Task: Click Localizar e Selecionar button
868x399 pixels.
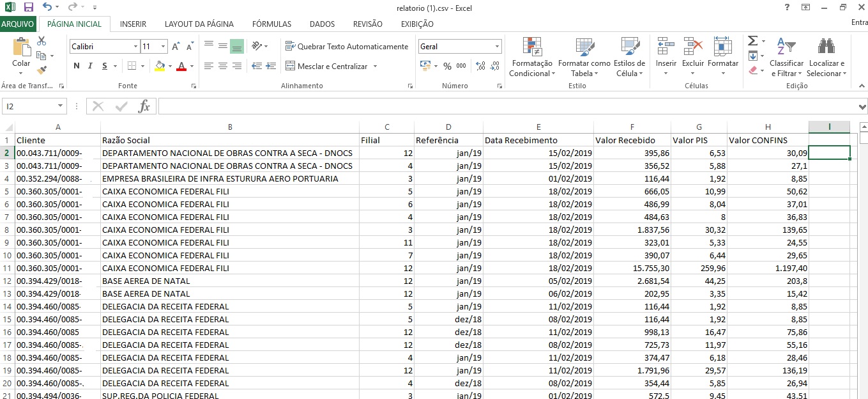Action: (826, 58)
